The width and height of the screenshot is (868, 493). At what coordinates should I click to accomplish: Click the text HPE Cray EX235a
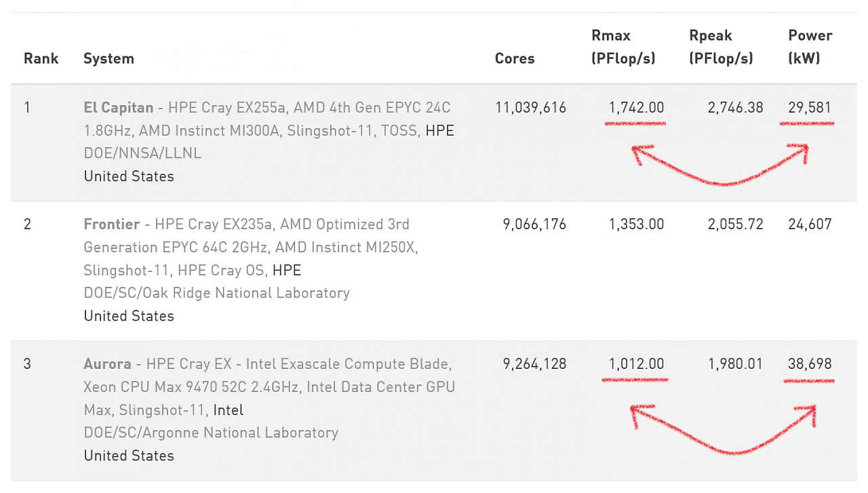(214, 224)
